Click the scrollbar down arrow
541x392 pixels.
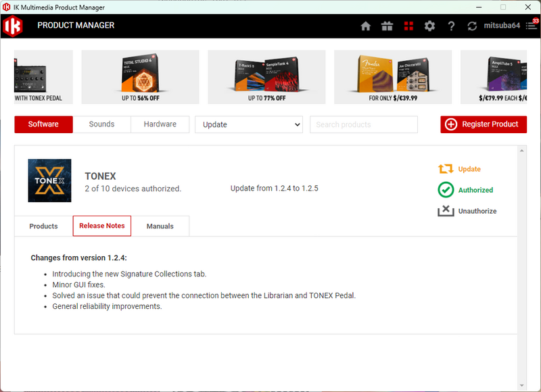pos(521,385)
